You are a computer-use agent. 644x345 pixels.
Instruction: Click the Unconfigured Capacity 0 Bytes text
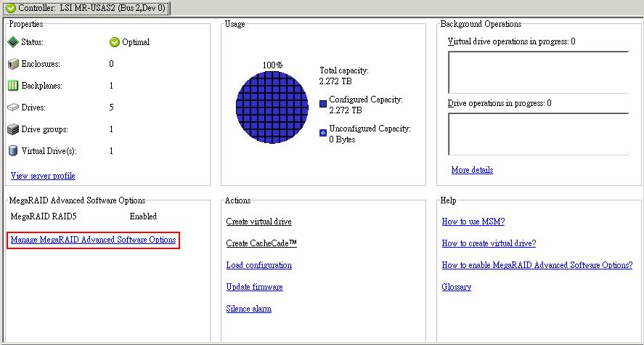(370, 134)
